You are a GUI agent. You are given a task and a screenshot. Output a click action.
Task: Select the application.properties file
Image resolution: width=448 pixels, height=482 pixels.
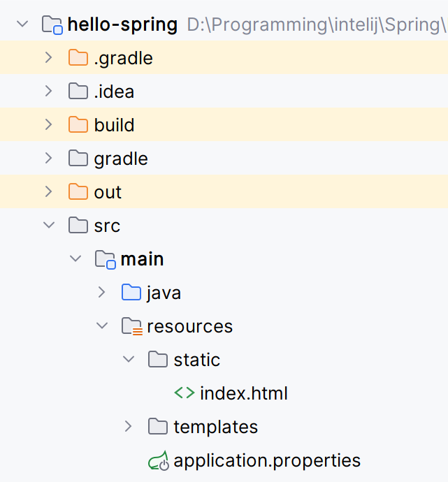[x=267, y=461]
